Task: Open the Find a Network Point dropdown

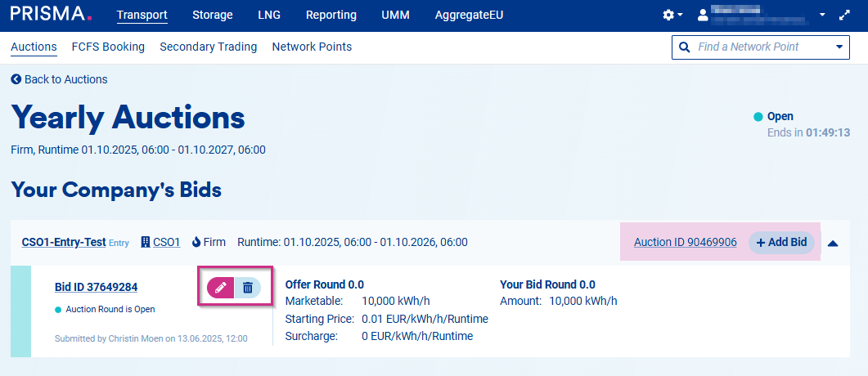Action: point(839,47)
